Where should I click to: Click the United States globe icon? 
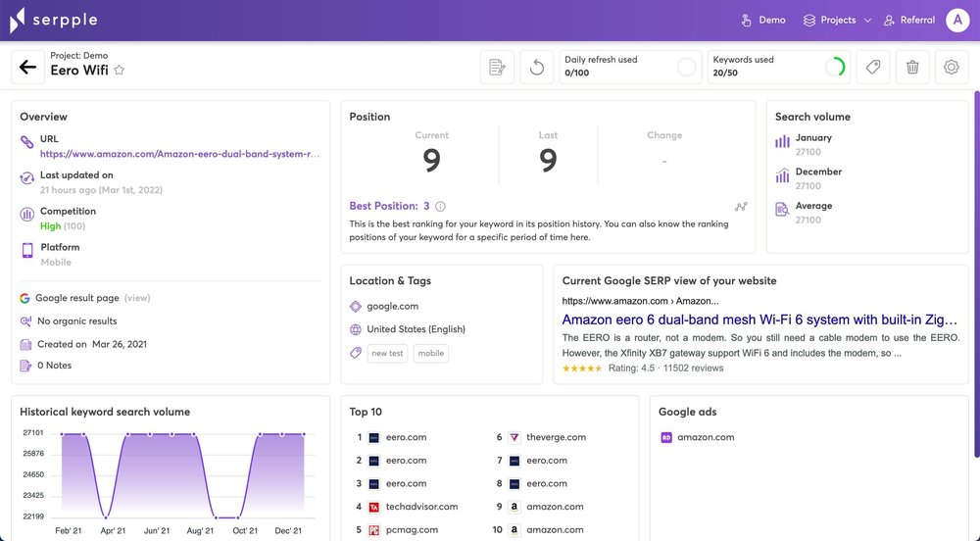356,329
